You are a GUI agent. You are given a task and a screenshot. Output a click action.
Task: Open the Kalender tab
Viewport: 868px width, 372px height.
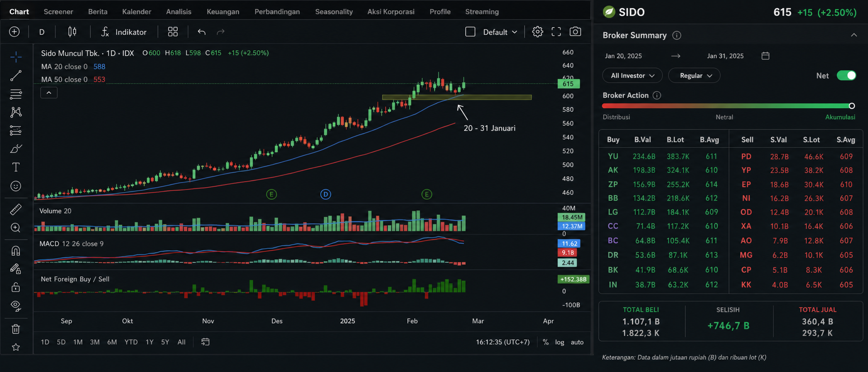tap(137, 12)
